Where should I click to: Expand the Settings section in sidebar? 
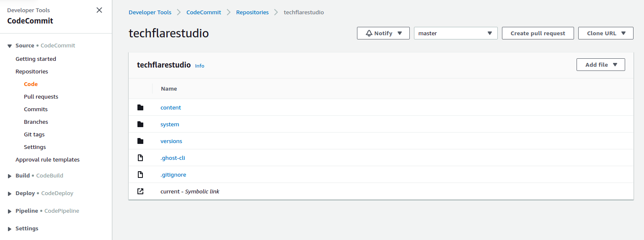coord(10,229)
